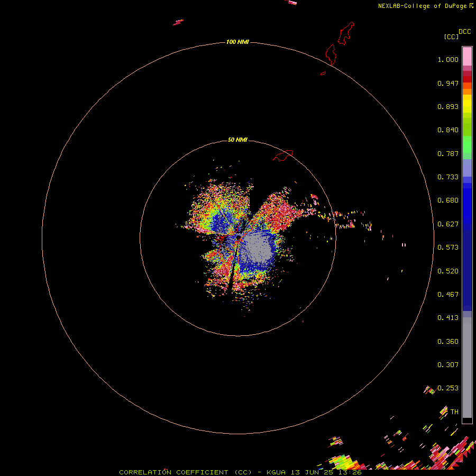This screenshot has width=476, height=476.
Task: Click the radar site center point
Action: [x=238, y=237]
